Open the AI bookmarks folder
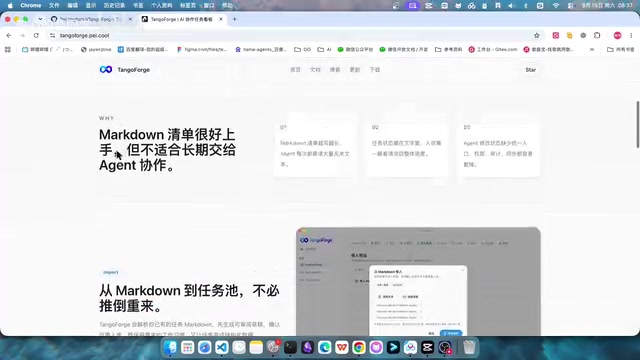This screenshot has width=640, height=360. click(324, 49)
